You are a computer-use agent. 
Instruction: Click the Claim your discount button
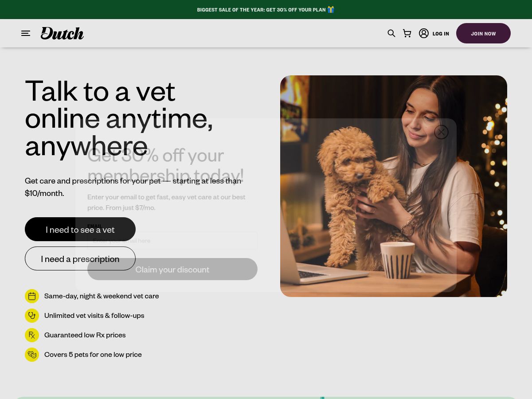coord(172,269)
